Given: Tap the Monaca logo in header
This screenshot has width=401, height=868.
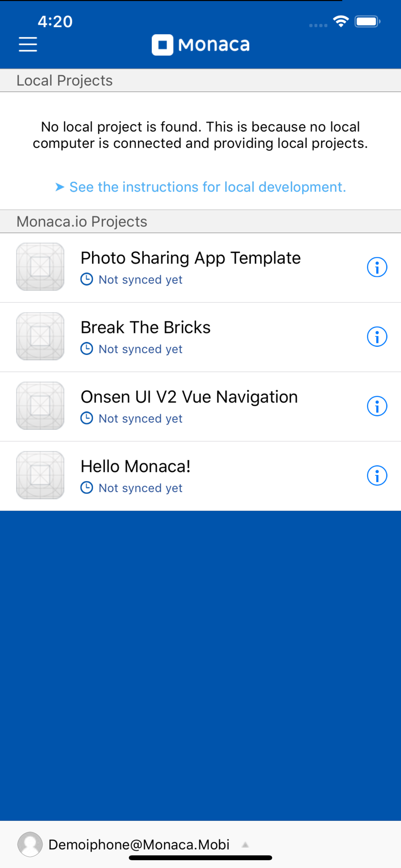Looking at the screenshot, I should 200,45.
